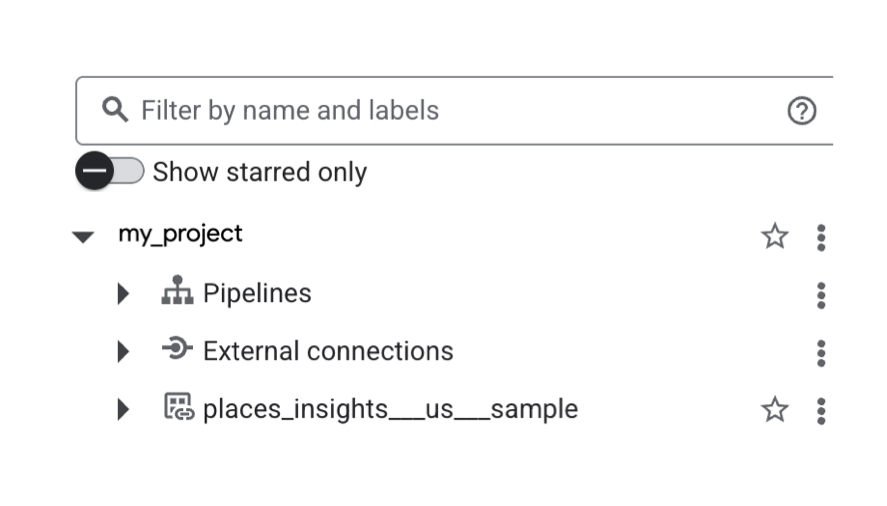Click the External connections plug icon
Screen dimensions: 887x506
(177, 350)
